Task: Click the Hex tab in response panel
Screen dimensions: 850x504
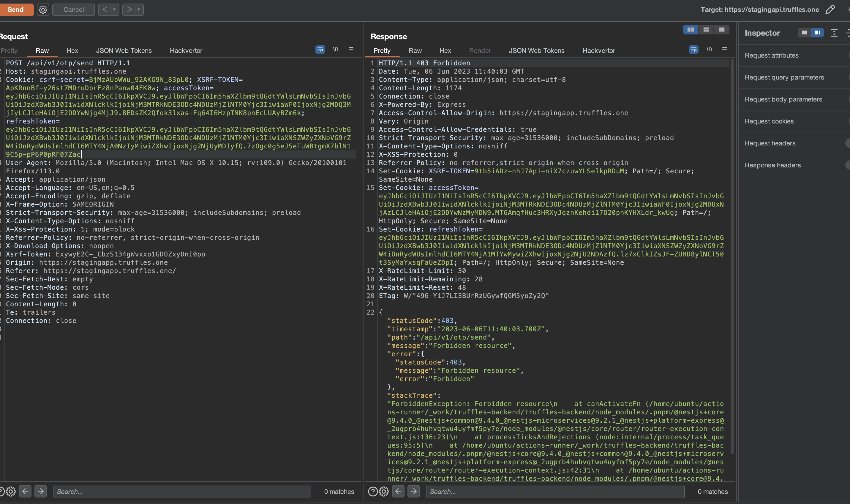Action: (444, 50)
